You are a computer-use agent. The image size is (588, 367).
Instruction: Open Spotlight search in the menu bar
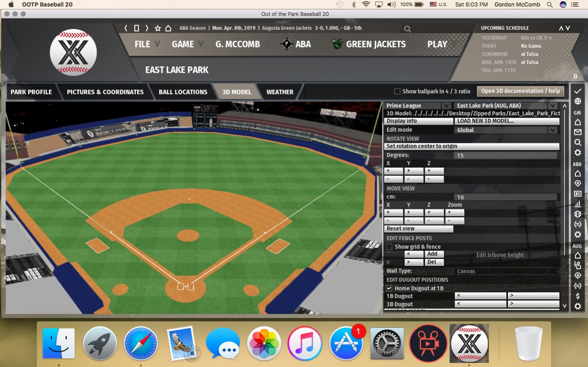(550, 4)
